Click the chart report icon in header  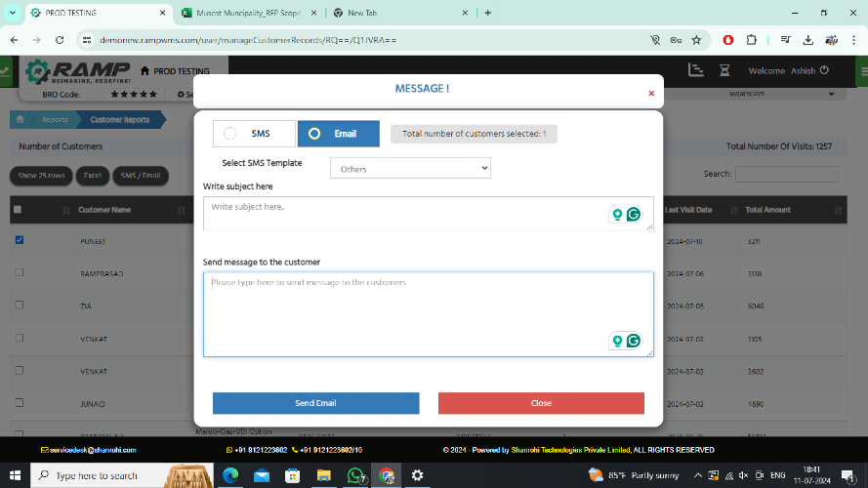(x=696, y=70)
